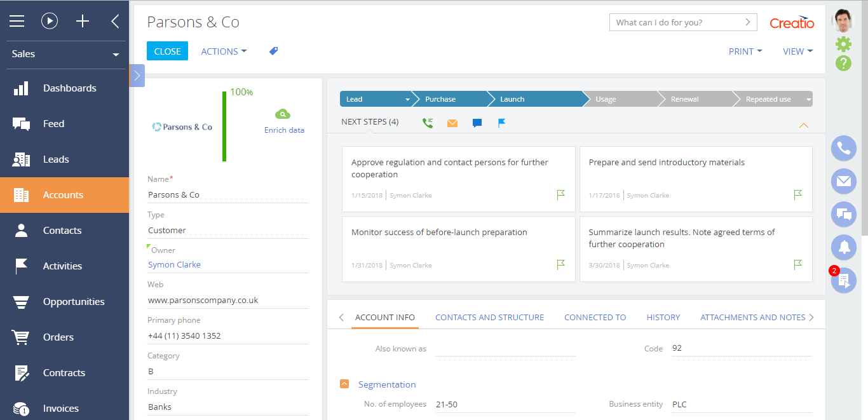Open the Repeated use stage dropdown arrow

(809, 100)
